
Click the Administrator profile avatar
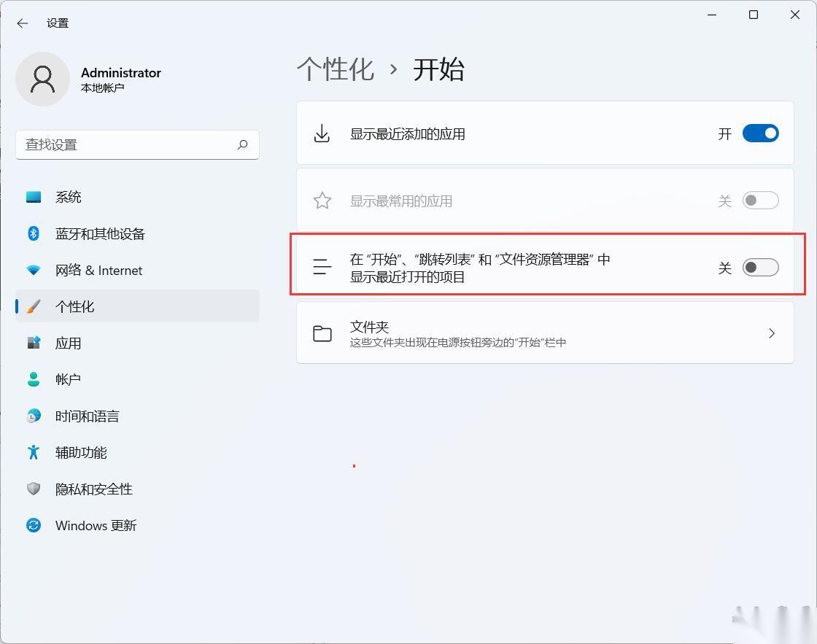(x=43, y=79)
